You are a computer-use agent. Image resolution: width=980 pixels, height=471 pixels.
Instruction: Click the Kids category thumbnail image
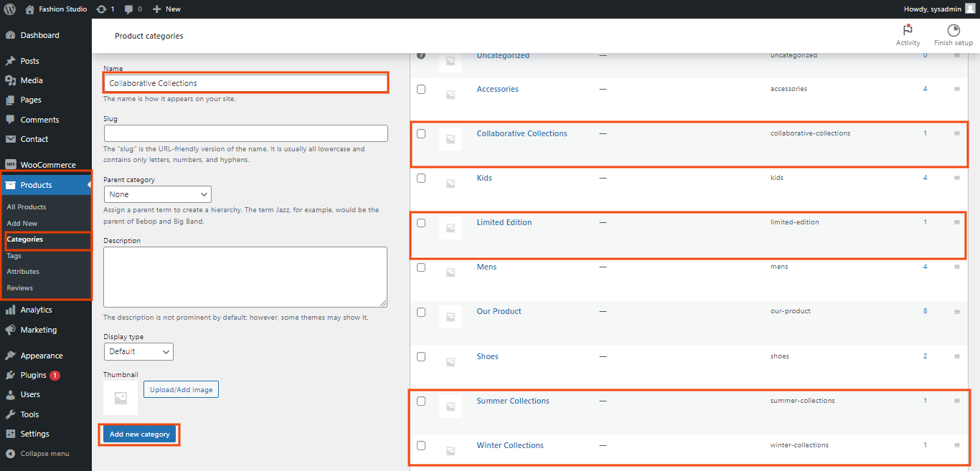(451, 184)
